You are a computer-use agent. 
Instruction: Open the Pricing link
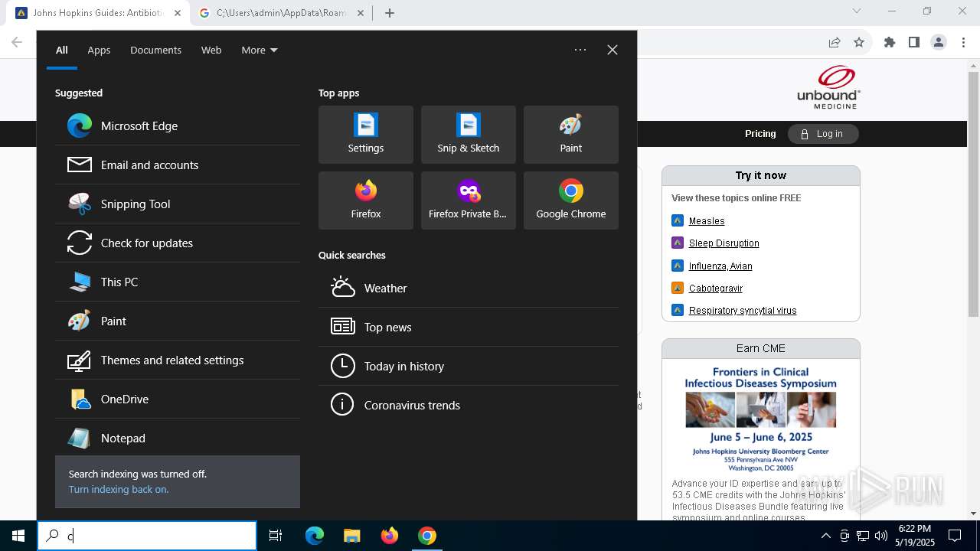pos(760,134)
